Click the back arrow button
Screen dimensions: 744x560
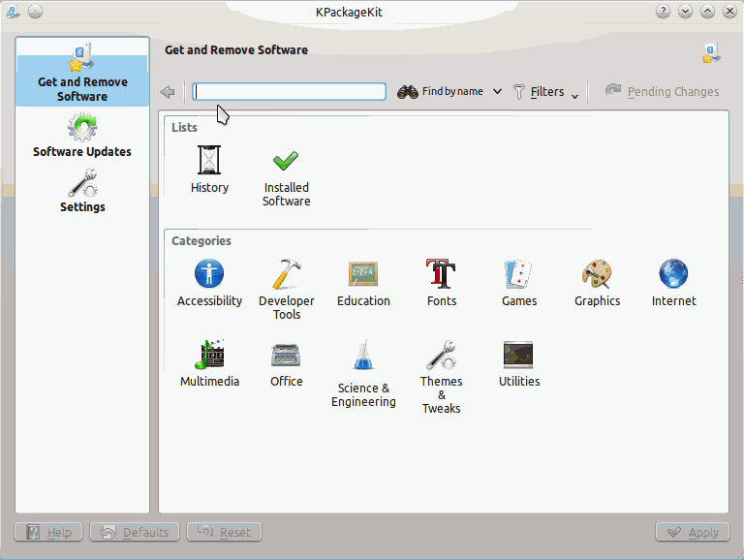tap(168, 92)
